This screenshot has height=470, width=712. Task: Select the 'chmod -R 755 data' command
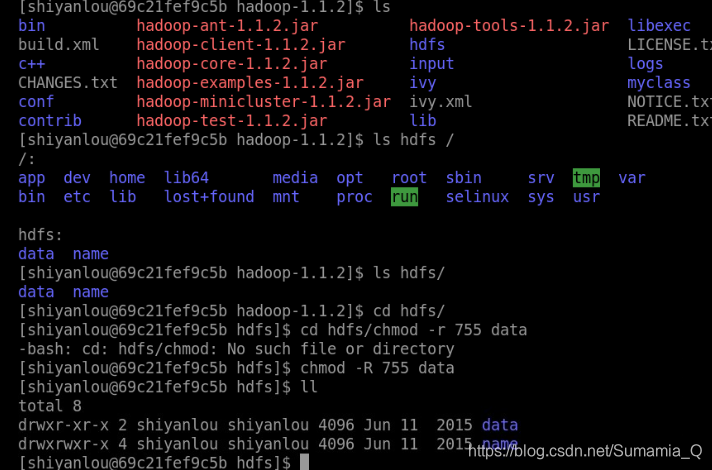pyautogui.click(x=377, y=368)
